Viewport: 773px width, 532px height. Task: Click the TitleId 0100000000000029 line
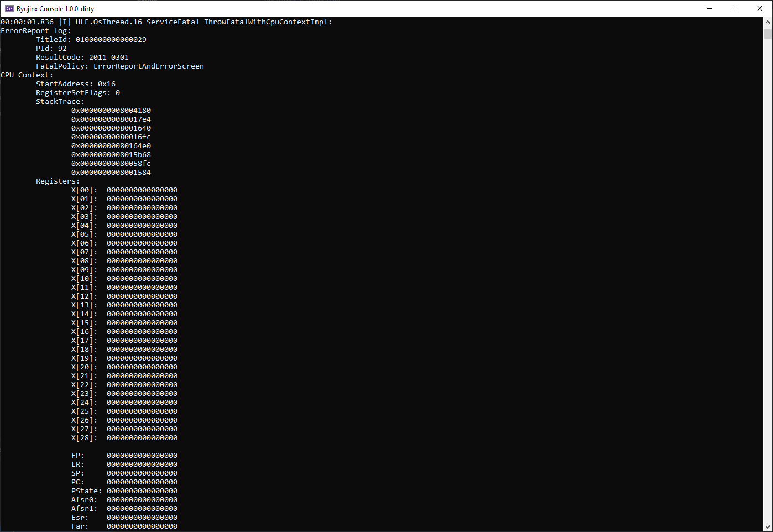pyautogui.click(x=91, y=40)
